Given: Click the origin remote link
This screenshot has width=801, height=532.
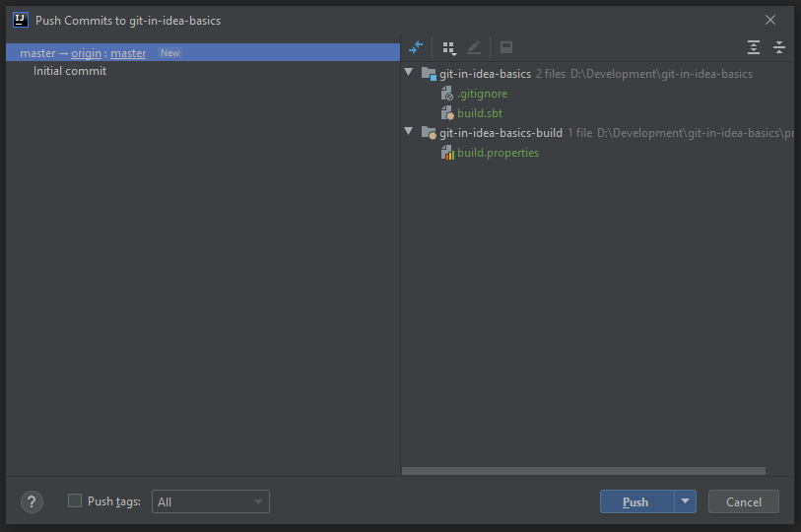Looking at the screenshot, I should pyautogui.click(x=86, y=53).
